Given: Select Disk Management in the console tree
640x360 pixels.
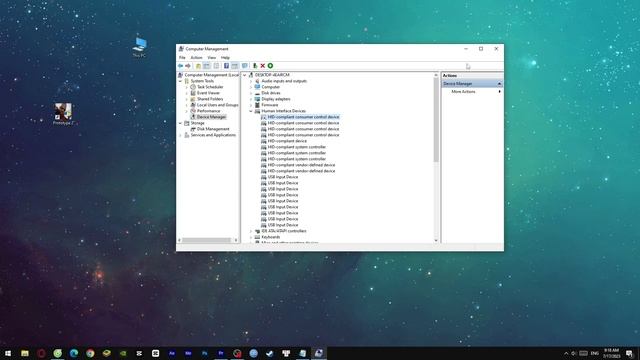Looking at the screenshot, I should coord(213,129).
